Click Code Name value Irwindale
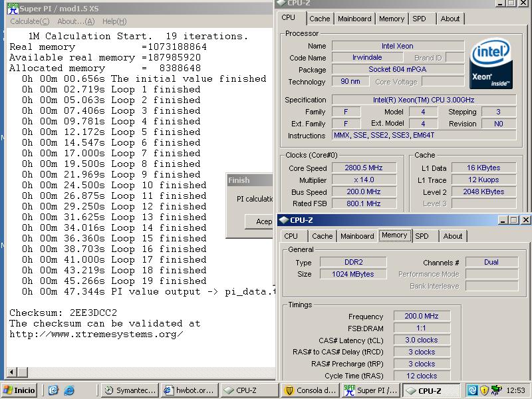 click(x=367, y=57)
